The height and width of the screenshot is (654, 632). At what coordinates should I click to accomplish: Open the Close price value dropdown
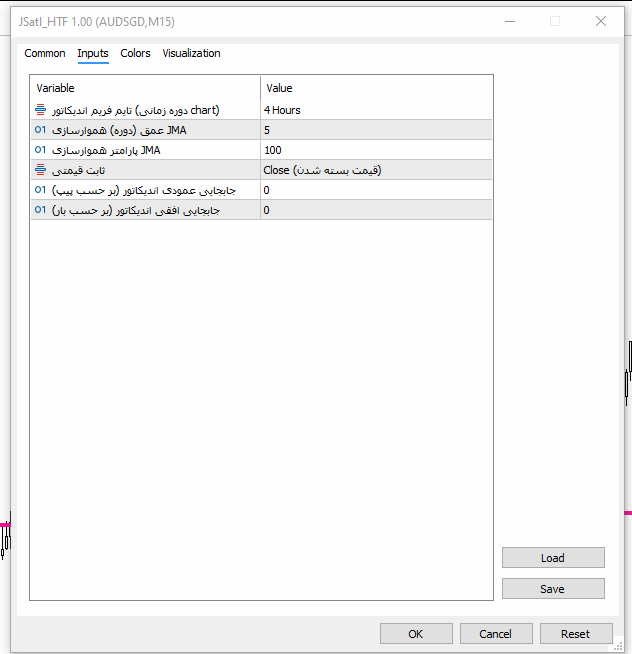tap(376, 170)
